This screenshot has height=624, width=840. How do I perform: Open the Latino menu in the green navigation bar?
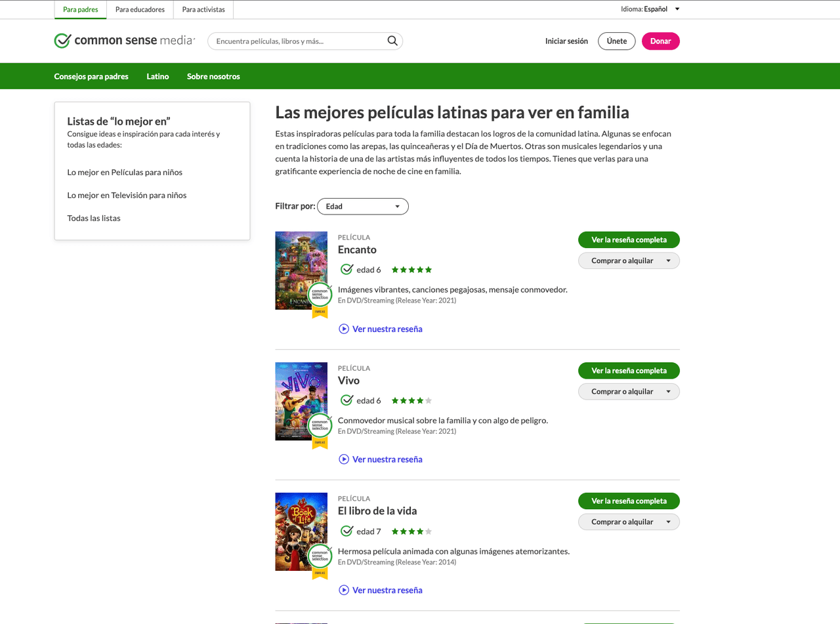(157, 76)
